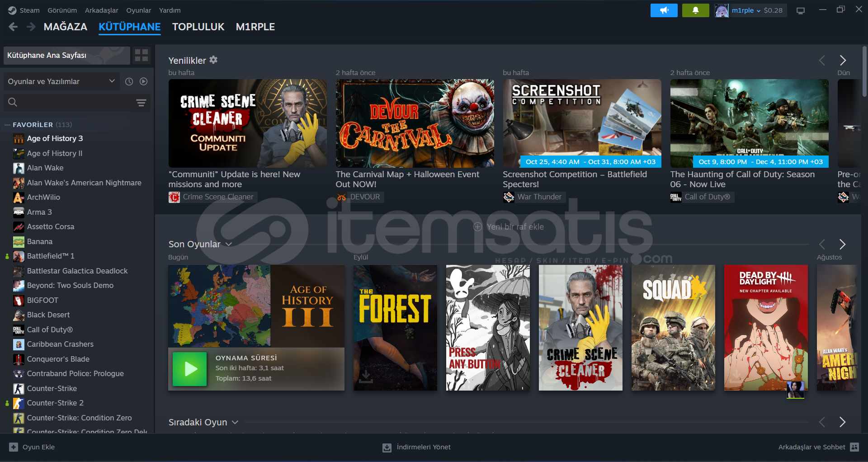
Task: Open the Dead by Daylight cover
Action: coord(766,328)
